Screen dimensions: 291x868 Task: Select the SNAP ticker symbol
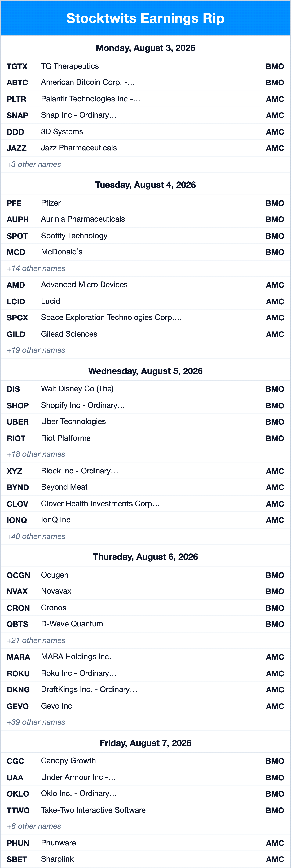click(17, 115)
